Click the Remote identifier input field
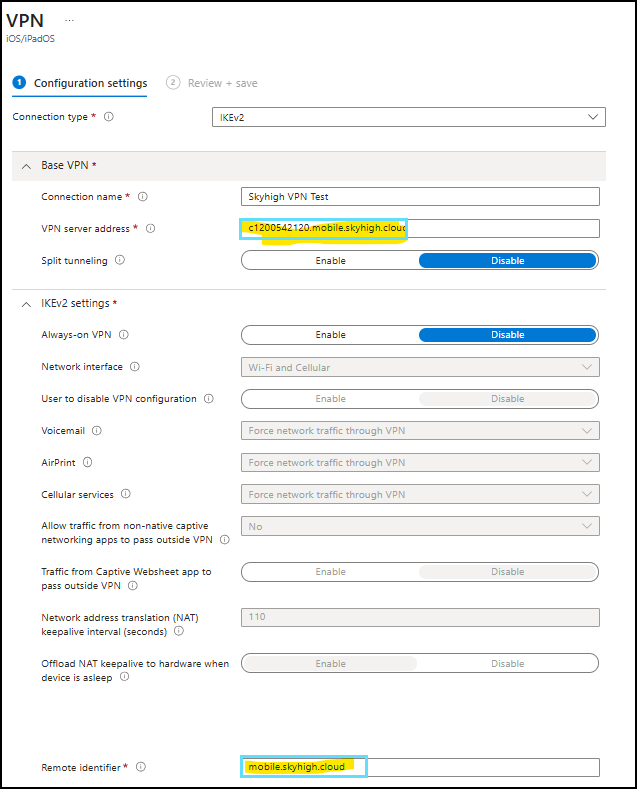 pos(420,767)
